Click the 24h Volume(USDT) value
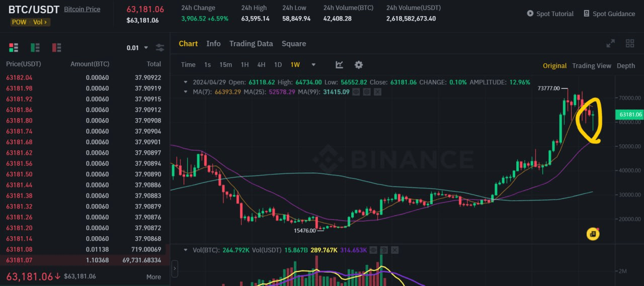The height and width of the screenshot is (286, 644). (x=411, y=19)
